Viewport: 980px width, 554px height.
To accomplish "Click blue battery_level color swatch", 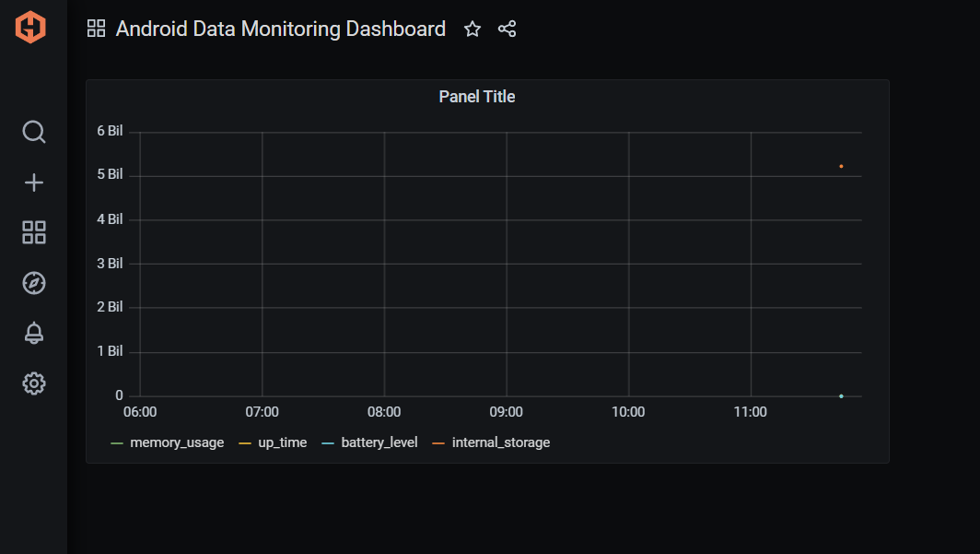I will [x=328, y=443].
